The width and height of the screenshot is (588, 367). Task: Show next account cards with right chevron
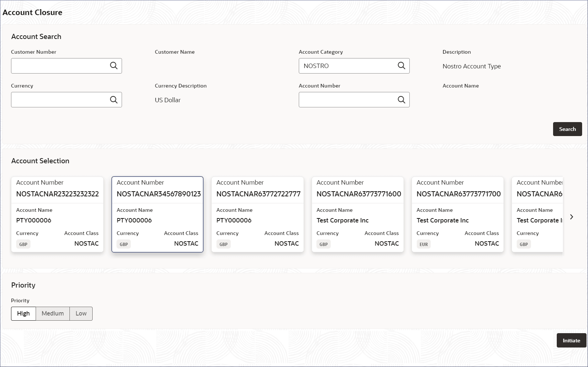571,217
